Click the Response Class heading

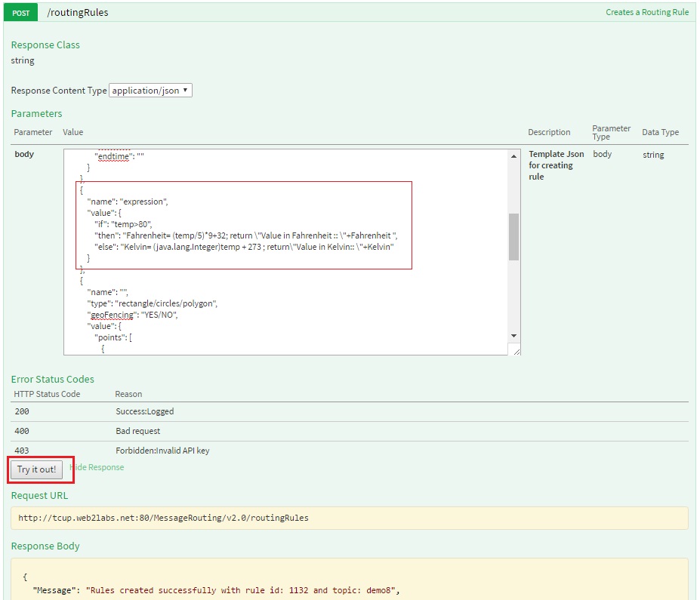(x=45, y=45)
